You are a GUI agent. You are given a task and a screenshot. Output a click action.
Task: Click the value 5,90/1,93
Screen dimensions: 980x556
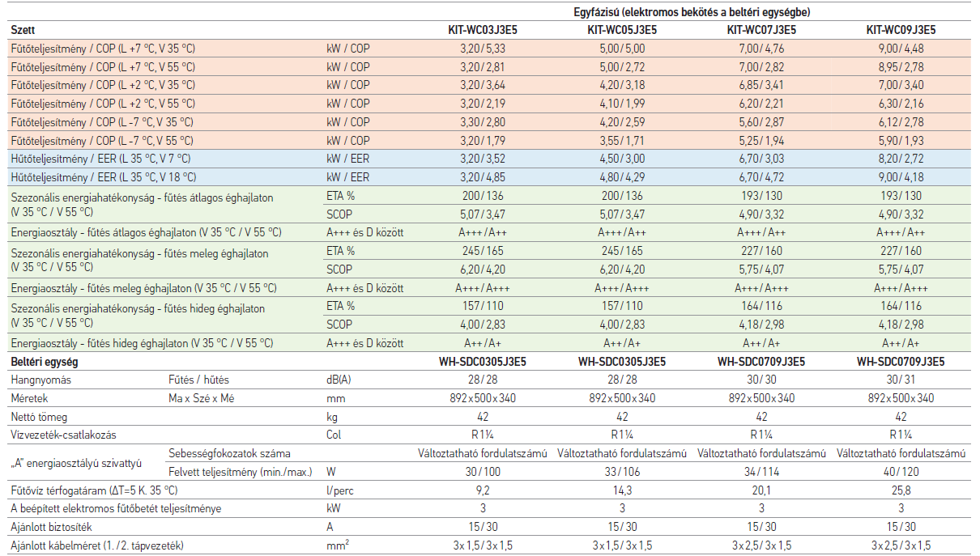coord(901,141)
